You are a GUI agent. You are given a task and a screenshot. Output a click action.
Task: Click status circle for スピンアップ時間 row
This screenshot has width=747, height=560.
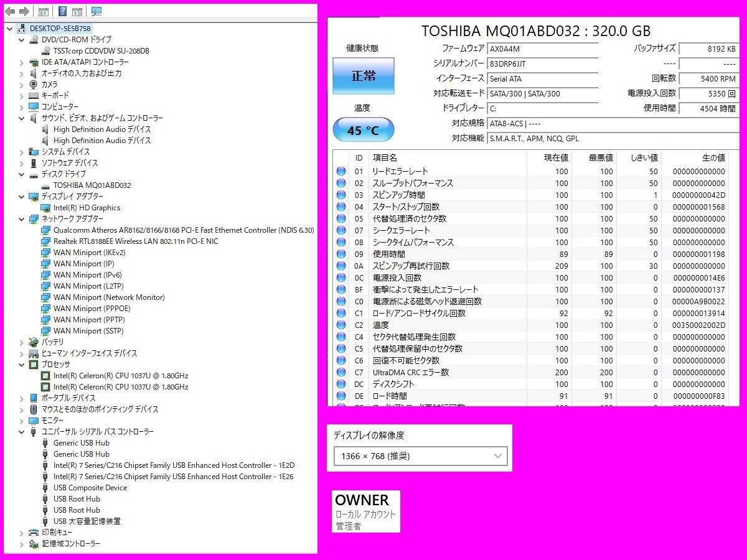(x=341, y=195)
